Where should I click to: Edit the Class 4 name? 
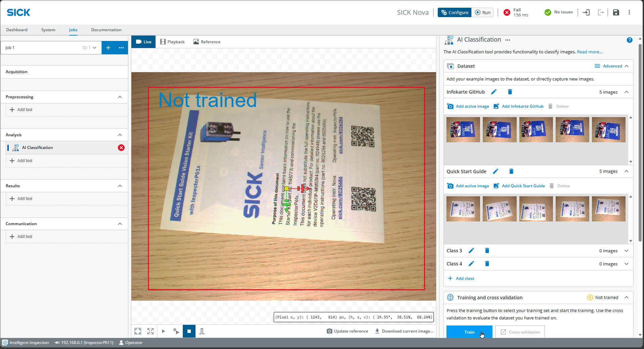tap(471, 264)
